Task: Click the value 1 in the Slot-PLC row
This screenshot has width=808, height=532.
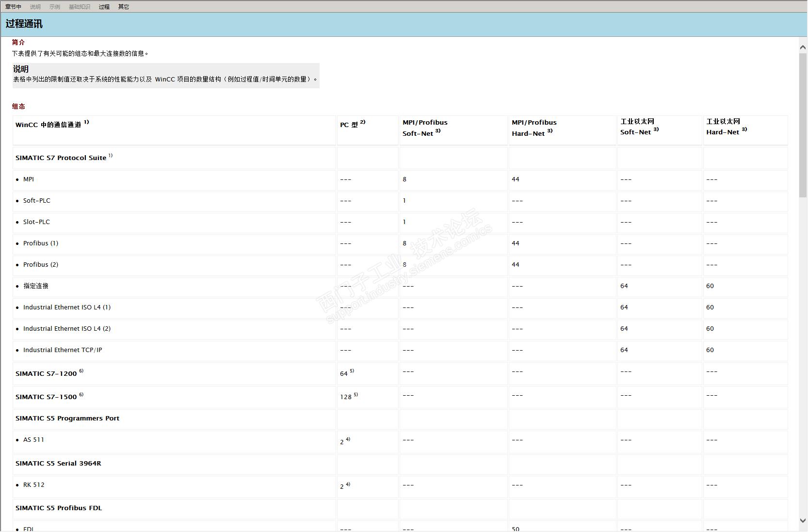Action: (x=404, y=222)
